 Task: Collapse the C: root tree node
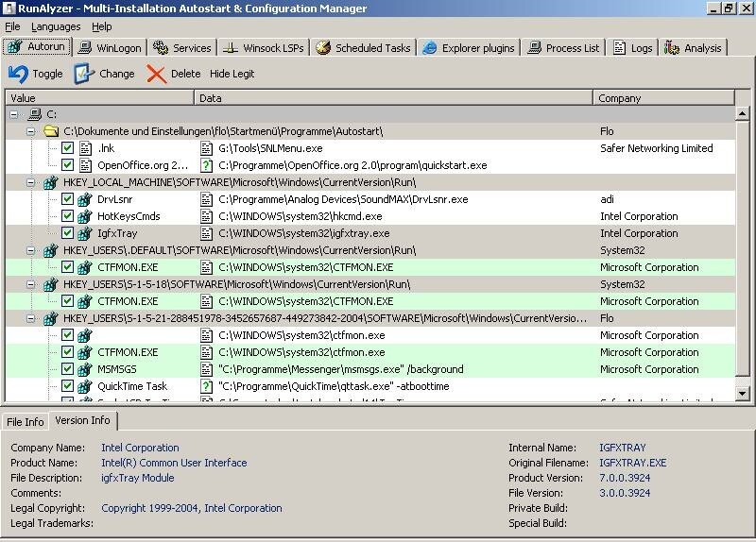point(15,114)
